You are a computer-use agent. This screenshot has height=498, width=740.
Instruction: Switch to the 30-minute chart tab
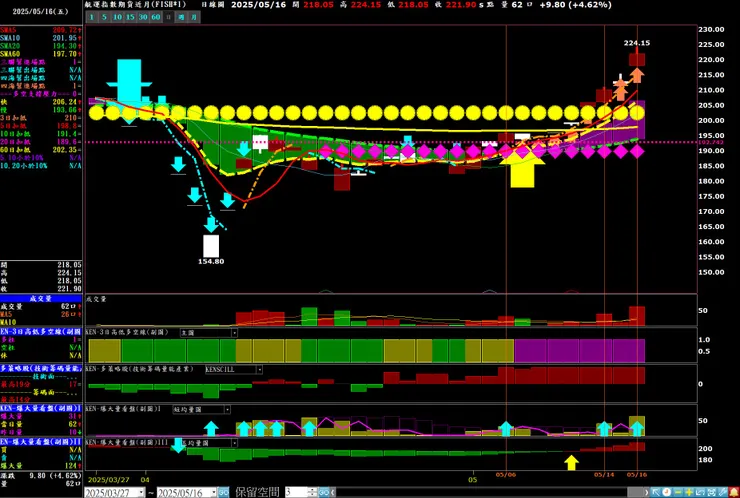[143, 17]
